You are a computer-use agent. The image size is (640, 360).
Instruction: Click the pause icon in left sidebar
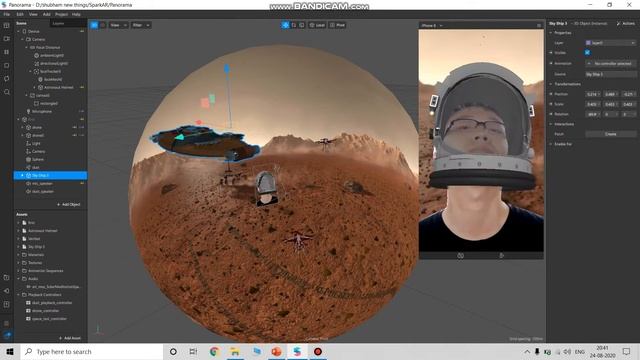click(x=7, y=52)
